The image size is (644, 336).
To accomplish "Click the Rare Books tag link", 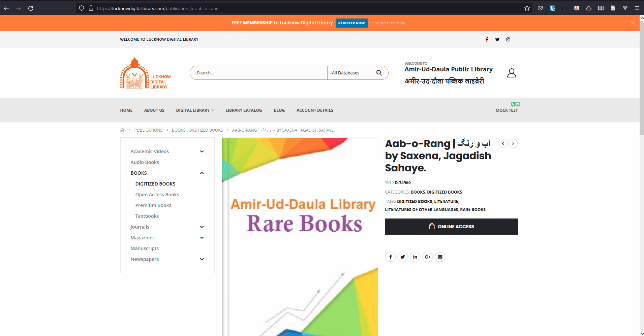I will click(x=473, y=210).
